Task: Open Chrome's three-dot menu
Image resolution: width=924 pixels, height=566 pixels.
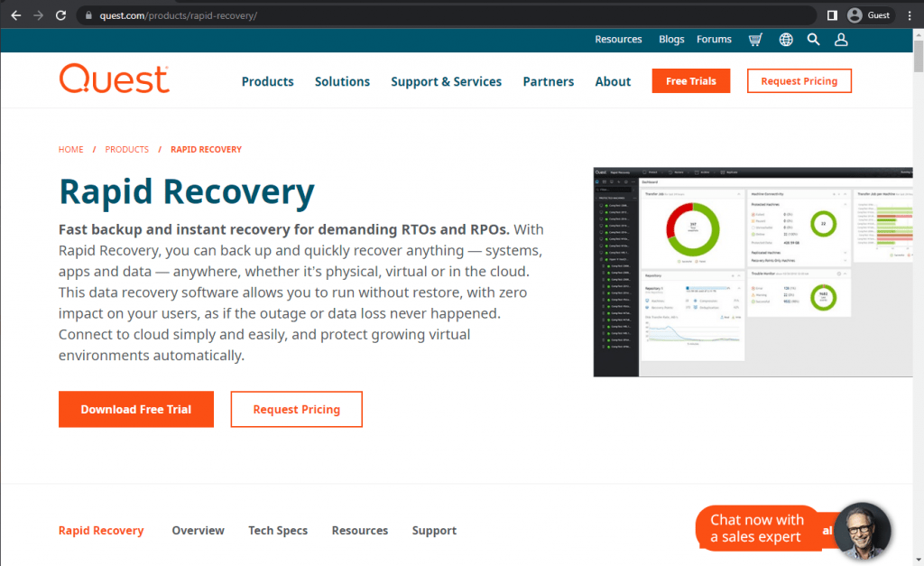Action: pyautogui.click(x=910, y=15)
